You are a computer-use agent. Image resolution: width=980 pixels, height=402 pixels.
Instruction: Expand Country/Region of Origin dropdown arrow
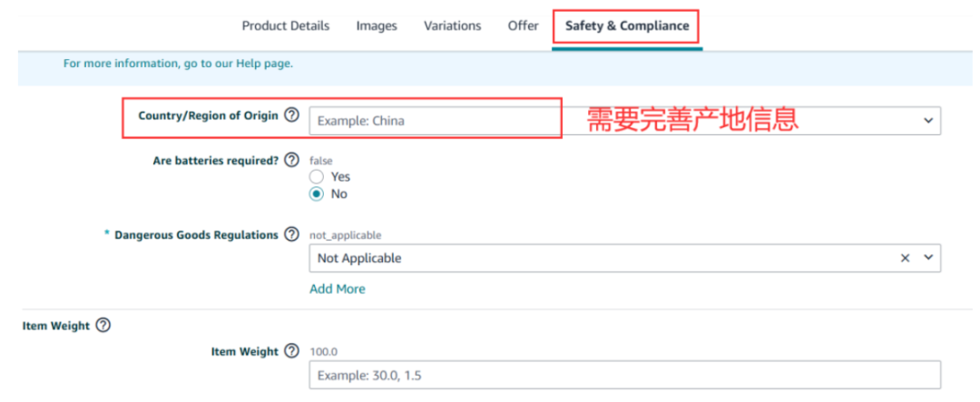click(928, 121)
